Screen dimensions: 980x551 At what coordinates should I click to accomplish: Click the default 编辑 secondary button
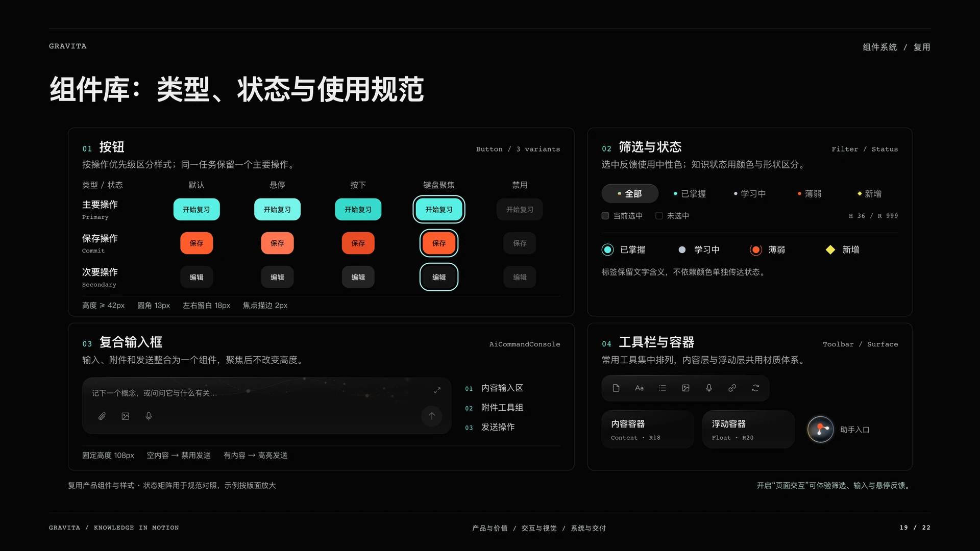click(x=197, y=277)
